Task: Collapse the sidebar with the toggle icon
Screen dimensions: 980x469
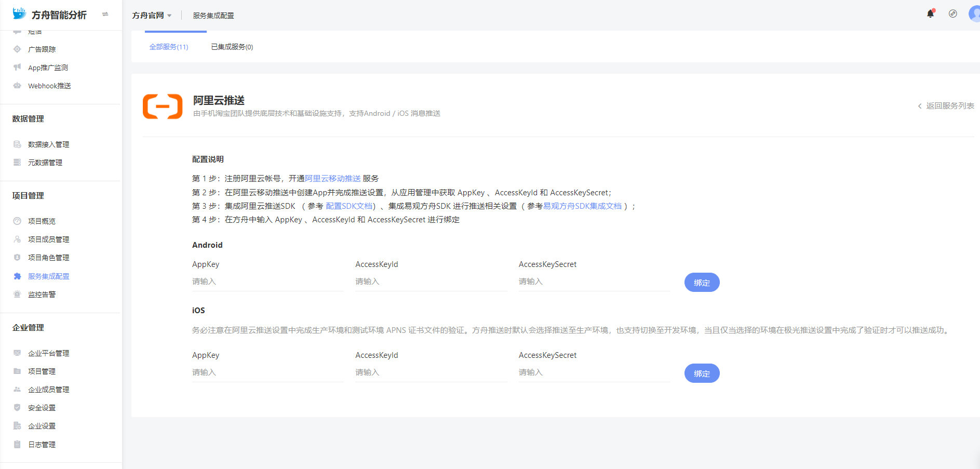Action: [105, 15]
